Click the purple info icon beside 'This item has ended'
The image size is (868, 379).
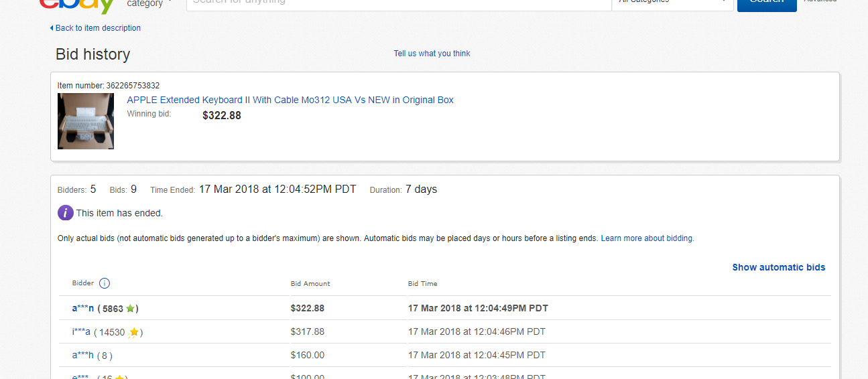[x=65, y=213]
